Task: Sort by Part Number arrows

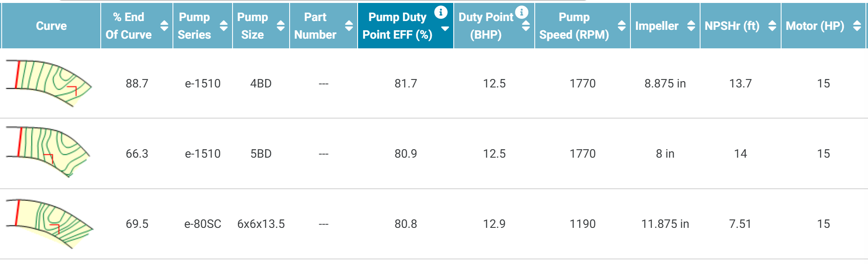Action: [349, 26]
